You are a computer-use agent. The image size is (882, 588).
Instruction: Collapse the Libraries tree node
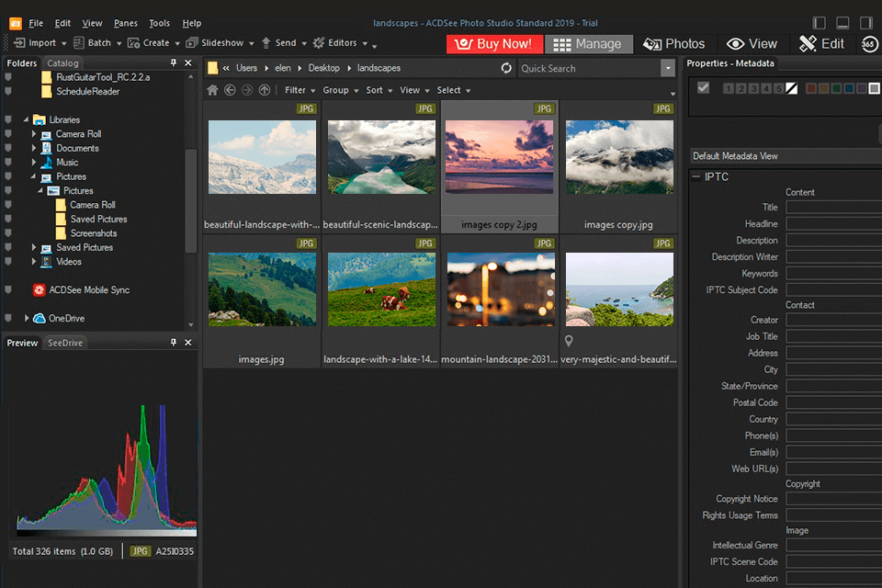point(26,119)
